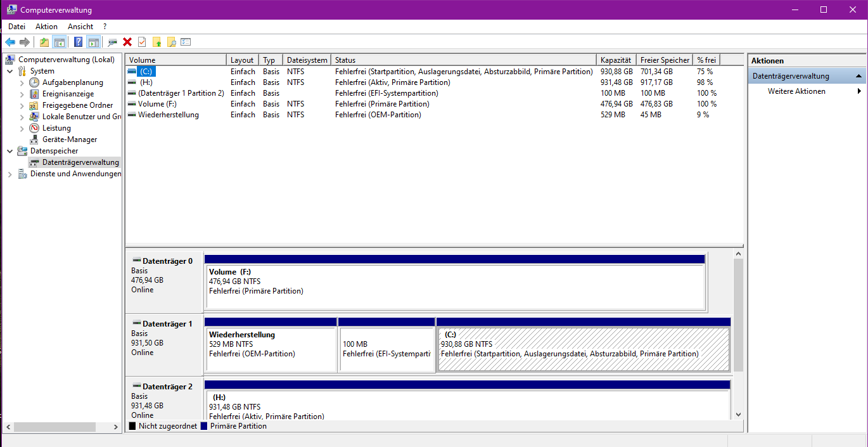Screen dimensions: 868x447
Task: Sort by the Layout column header
Action: [x=243, y=60]
